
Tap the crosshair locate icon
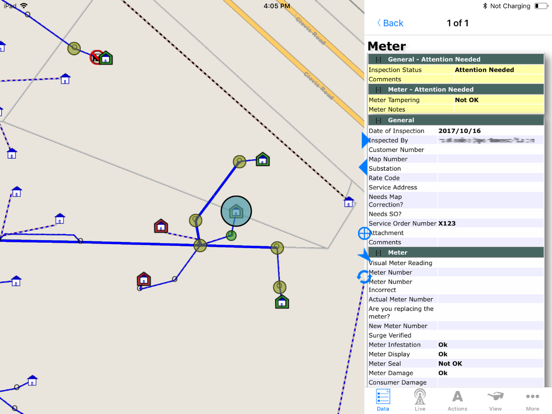point(364,233)
